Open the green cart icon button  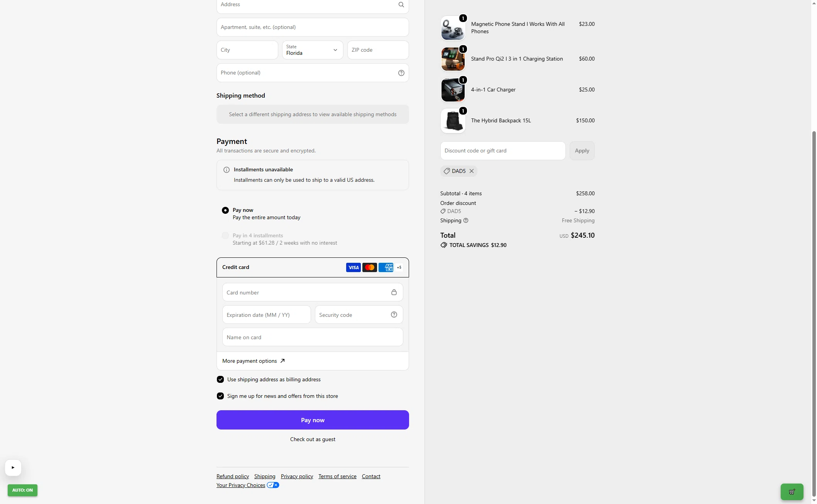point(792,492)
